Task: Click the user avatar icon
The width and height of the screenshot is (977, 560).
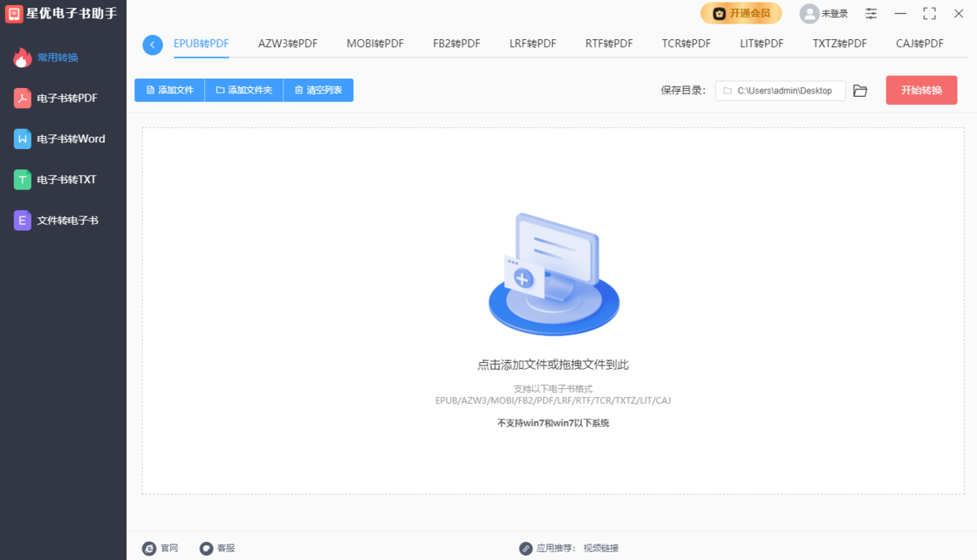Action: tap(809, 13)
